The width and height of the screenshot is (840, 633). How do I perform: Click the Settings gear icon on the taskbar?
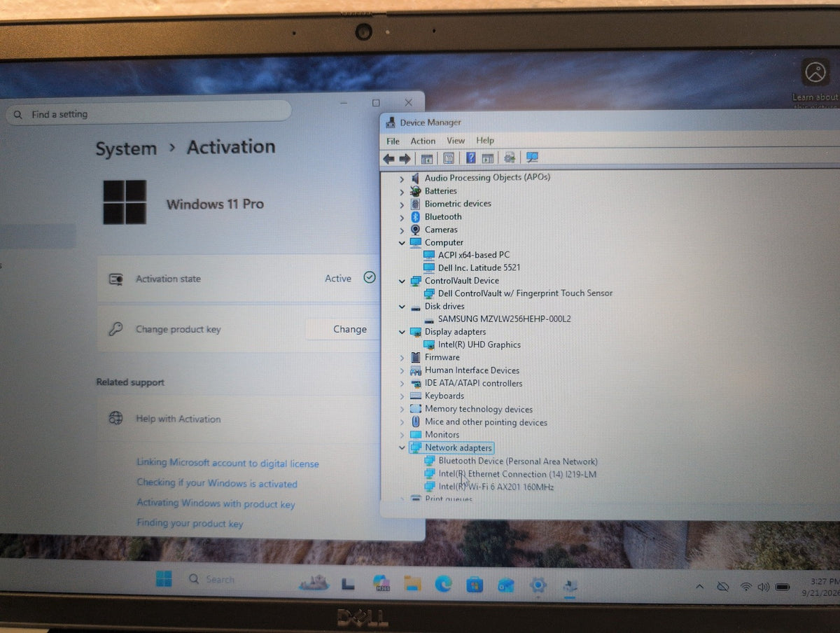538,585
